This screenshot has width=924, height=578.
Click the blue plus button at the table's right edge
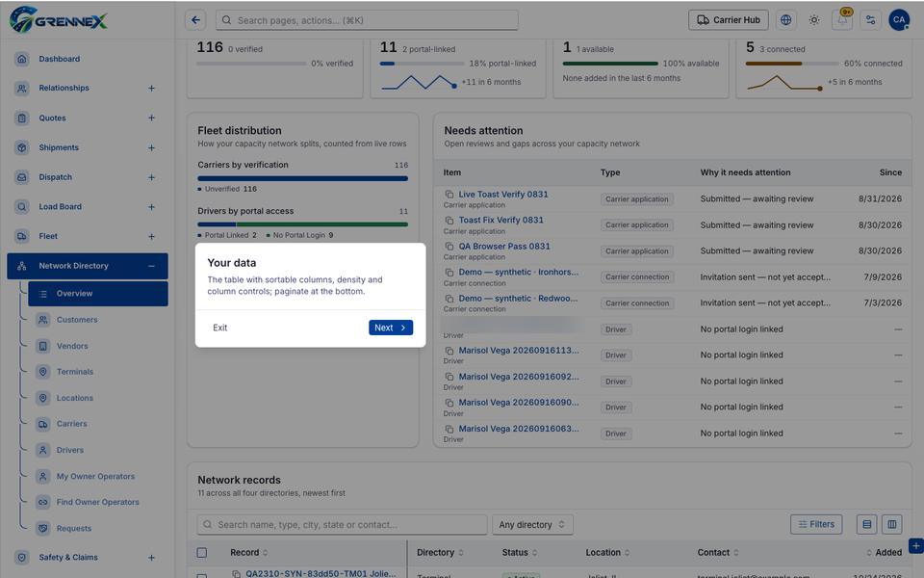[915, 546]
